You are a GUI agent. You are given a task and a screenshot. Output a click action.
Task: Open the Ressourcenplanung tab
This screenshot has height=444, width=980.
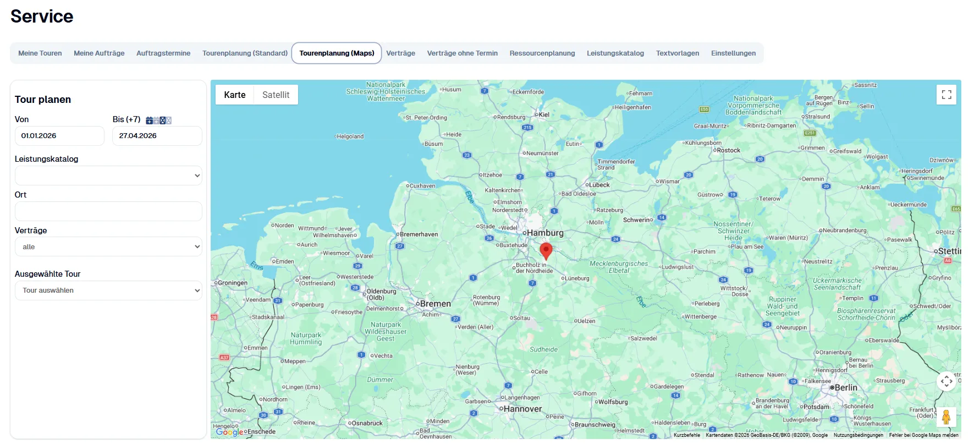pyautogui.click(x=542, y=53)
